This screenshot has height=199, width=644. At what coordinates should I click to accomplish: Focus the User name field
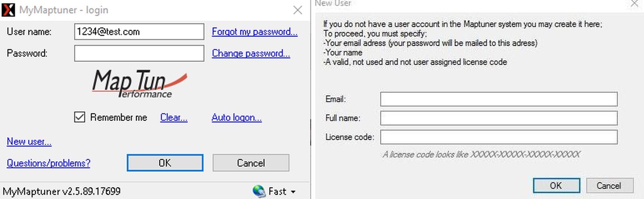click(139, 31)
